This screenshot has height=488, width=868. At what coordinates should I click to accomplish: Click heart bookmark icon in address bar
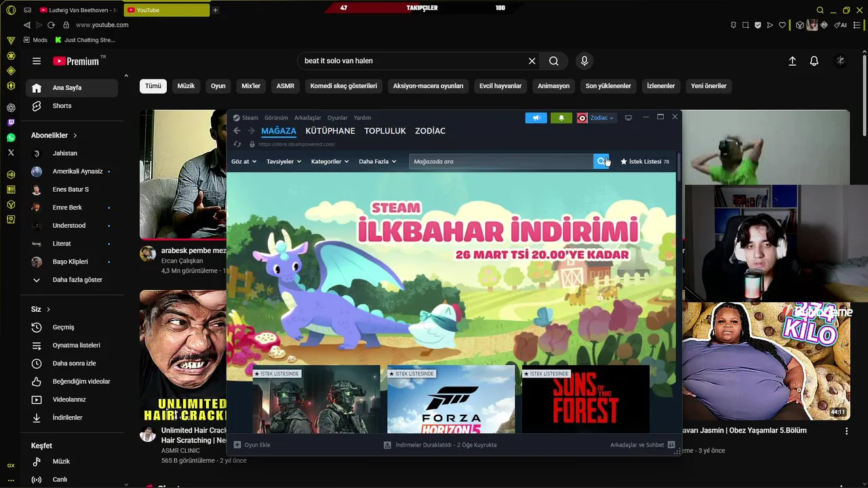click(782, 25)
